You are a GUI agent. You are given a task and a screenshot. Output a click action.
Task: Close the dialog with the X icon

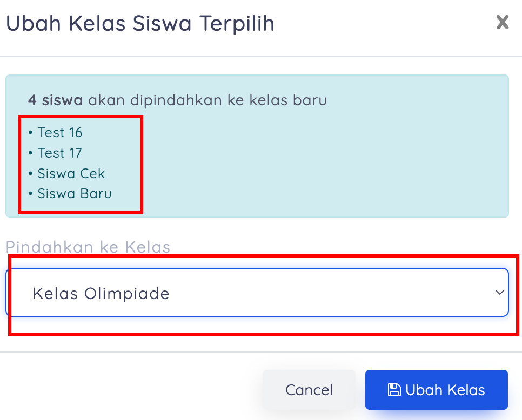(x=503, y=22)
